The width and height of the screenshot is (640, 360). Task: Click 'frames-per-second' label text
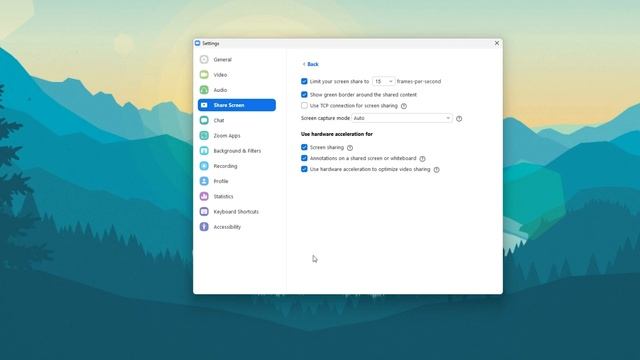click(419, 82)
